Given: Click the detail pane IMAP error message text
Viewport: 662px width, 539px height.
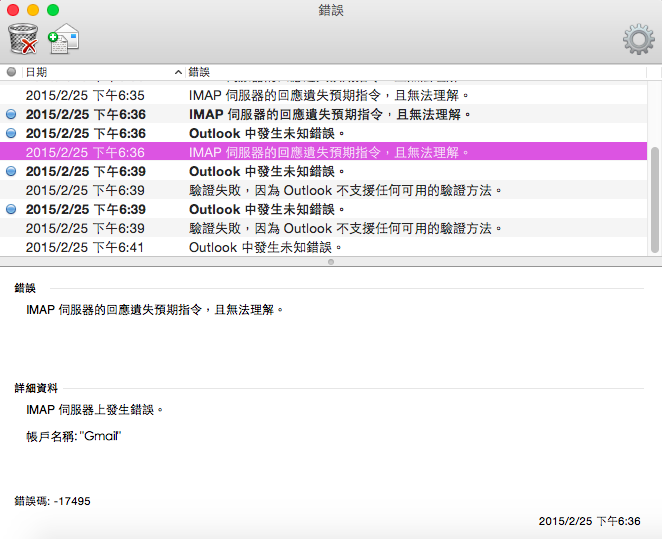Looking at the screenshot, I should pyautogui.click(x=155, y=310).
